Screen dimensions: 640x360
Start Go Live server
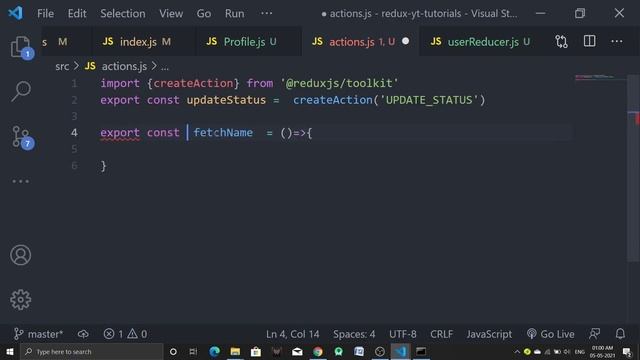[550, 334]
